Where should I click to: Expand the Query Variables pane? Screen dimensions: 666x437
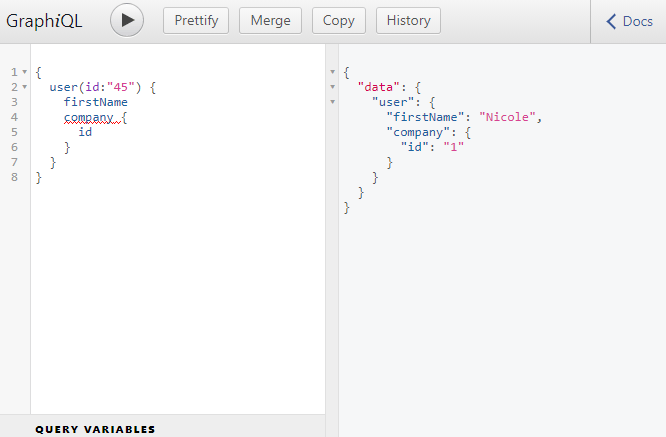click(x=95, y=429)
